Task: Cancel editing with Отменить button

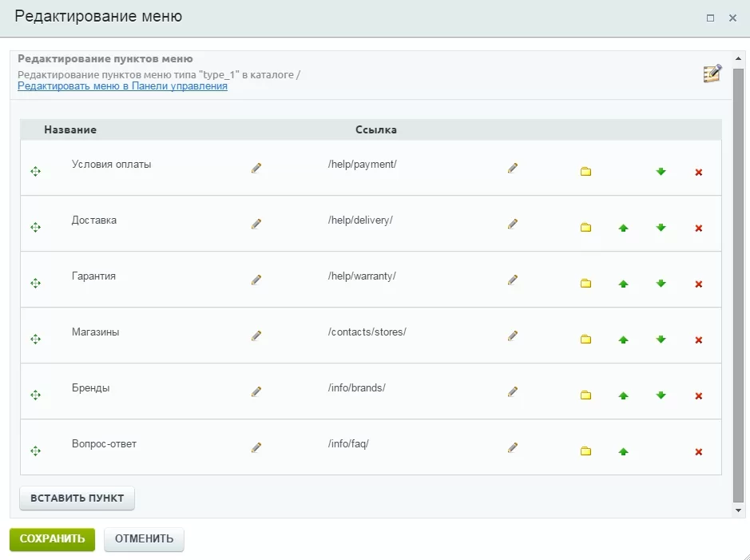Action: [144, 539]
